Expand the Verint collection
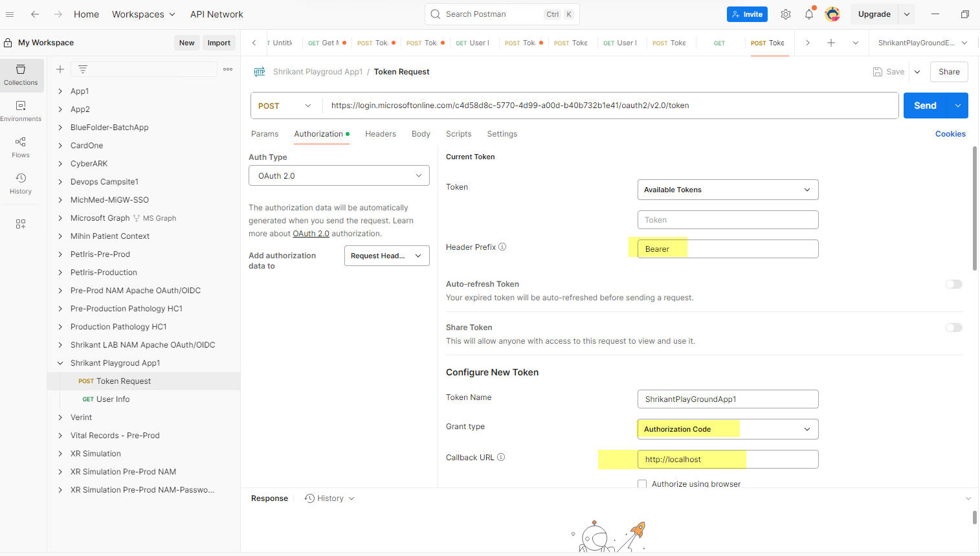The height and width of the screenshot is (556, 980). (x=60, y=417)
